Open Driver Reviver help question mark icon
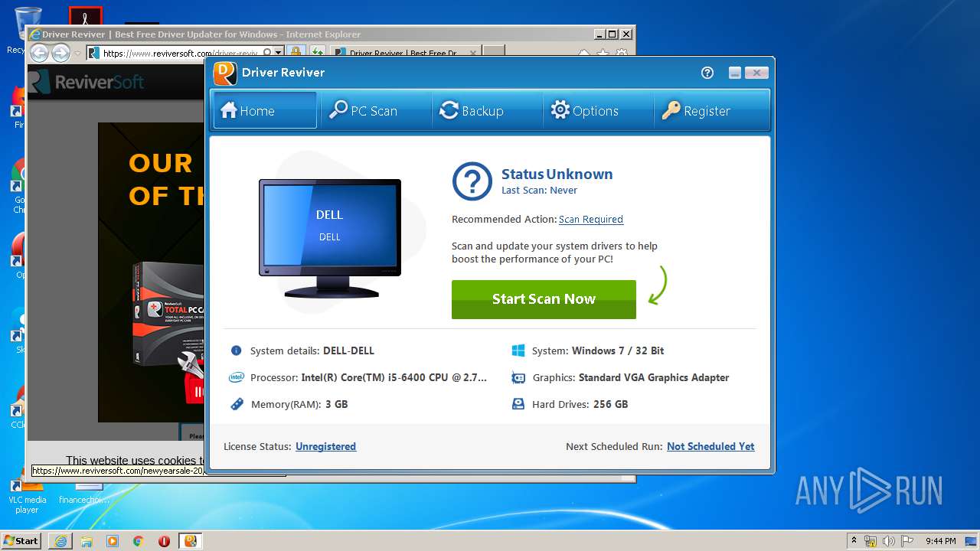The height and width of the screenshot is (551, 980). pyautogui.click(x=707, y=73)
